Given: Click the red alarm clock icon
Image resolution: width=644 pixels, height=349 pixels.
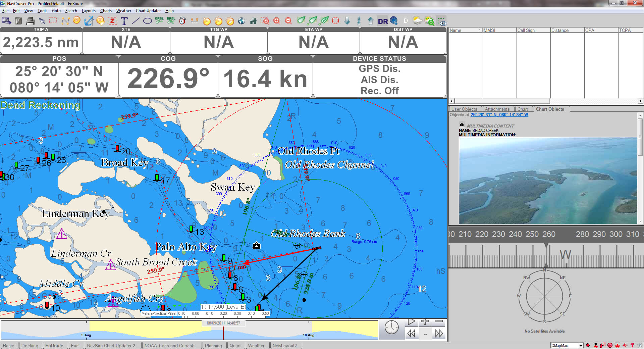Looking at the screenshot, I should [x=182, y=21].
